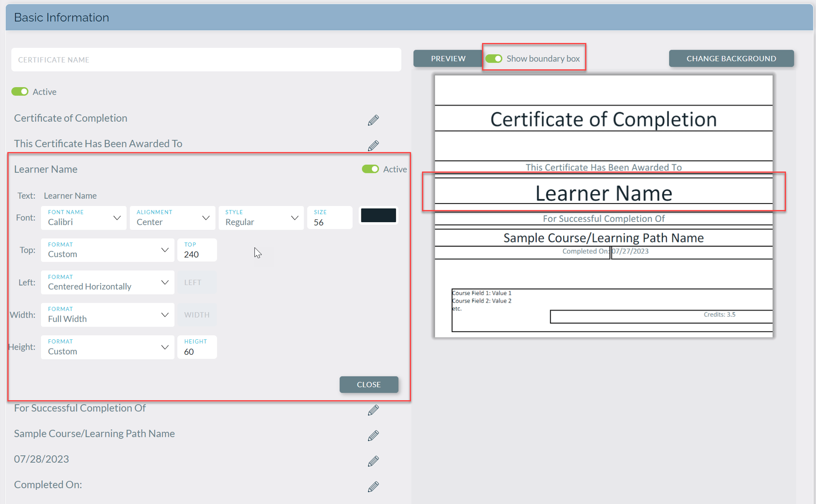
Task: Open editor for Sample Course/Learning Path Name
Action: click(x=373, y=436)
